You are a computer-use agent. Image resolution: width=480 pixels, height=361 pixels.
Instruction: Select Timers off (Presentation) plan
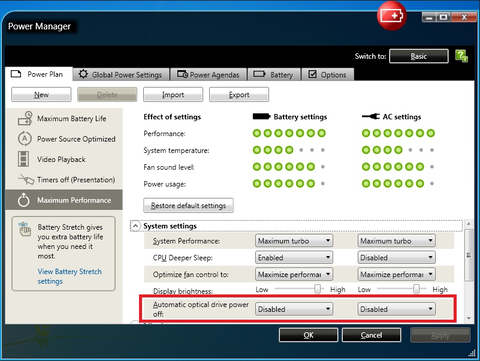(64, 179)
